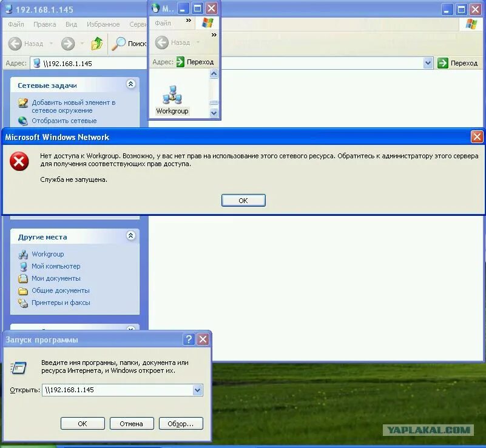Maximize the small M.. window
The image size is (486, 448).
point(197,8)
